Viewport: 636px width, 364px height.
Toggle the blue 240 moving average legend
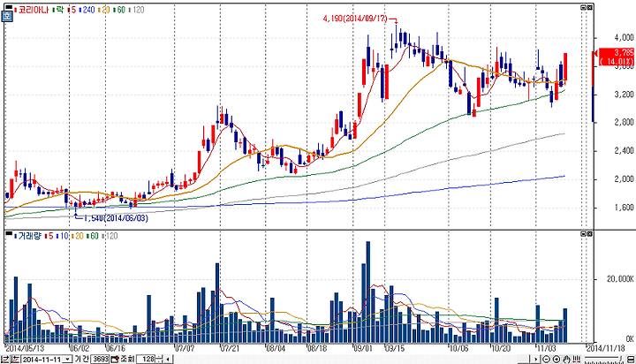87,10
